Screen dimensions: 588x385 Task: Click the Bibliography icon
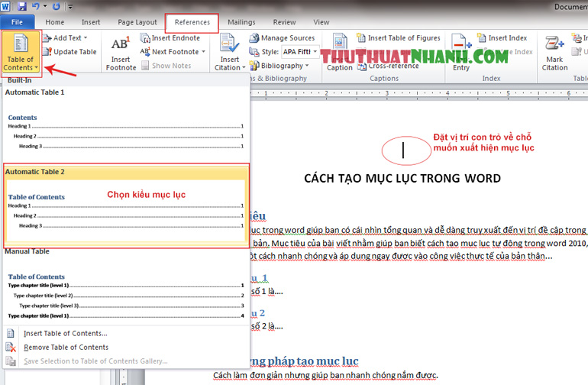click(254, 66)
